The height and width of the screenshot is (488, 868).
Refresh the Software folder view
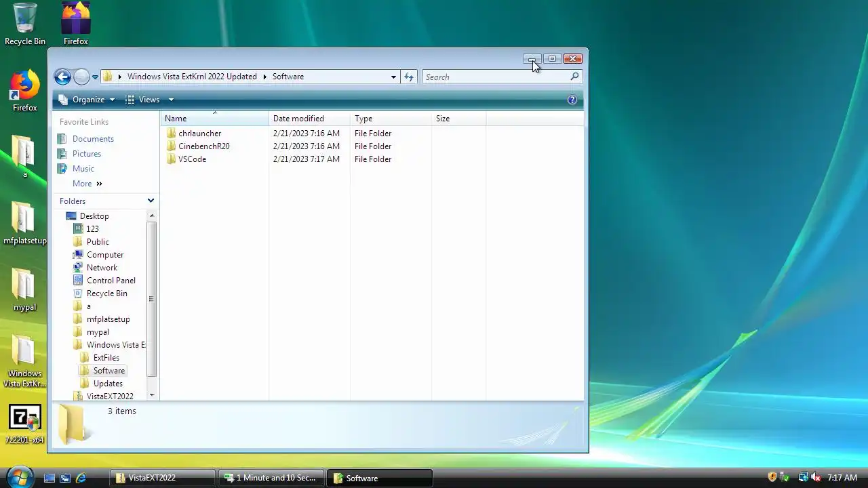[409, 77]
